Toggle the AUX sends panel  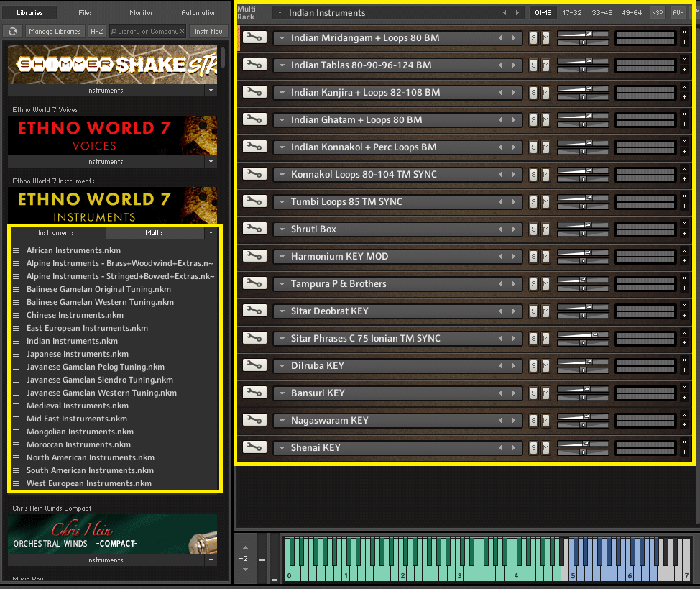(678, 12)
